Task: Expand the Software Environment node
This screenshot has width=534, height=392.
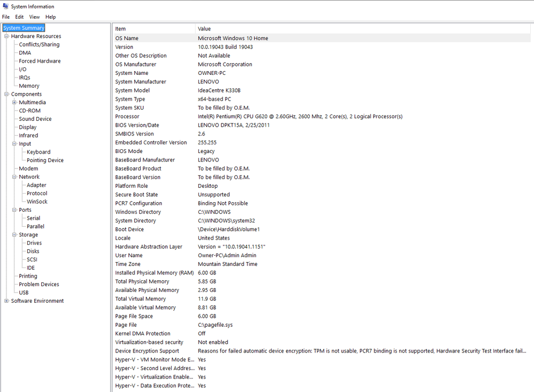Action: click(x=6, y=301)
